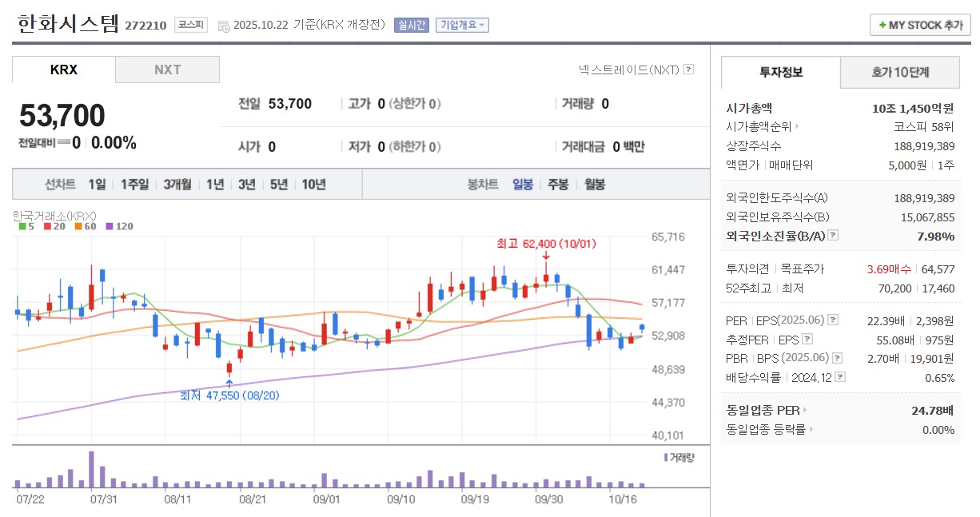Switch to the NXT tab

[168, 70]
